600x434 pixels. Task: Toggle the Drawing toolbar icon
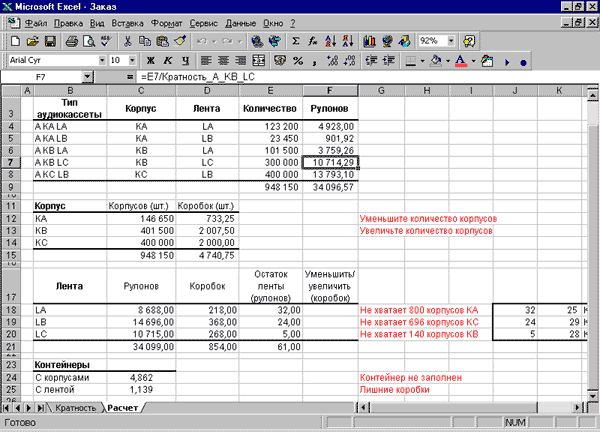point(404,41)
